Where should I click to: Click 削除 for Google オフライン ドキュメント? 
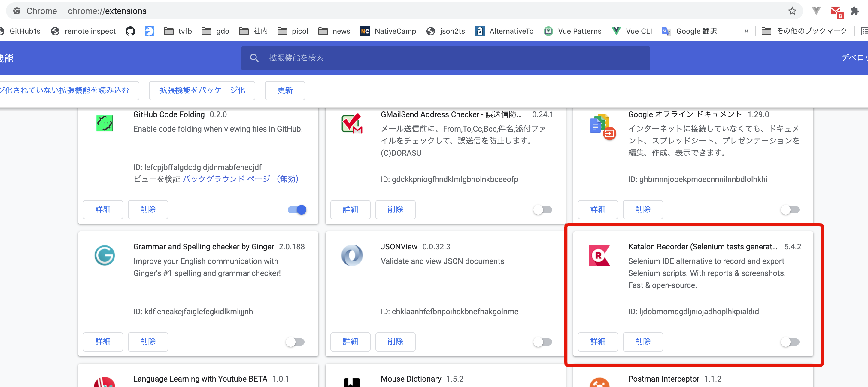643,209
